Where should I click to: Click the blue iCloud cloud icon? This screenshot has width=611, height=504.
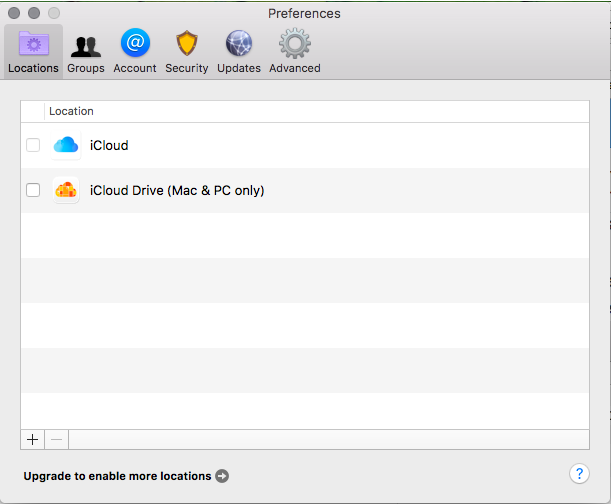coord(66,145)
